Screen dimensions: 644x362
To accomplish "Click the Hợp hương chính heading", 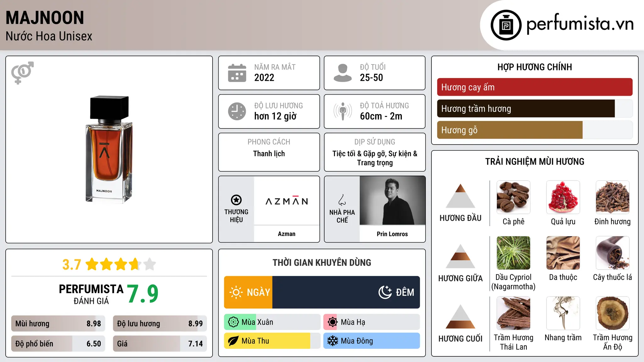I will tap(535, 67).
